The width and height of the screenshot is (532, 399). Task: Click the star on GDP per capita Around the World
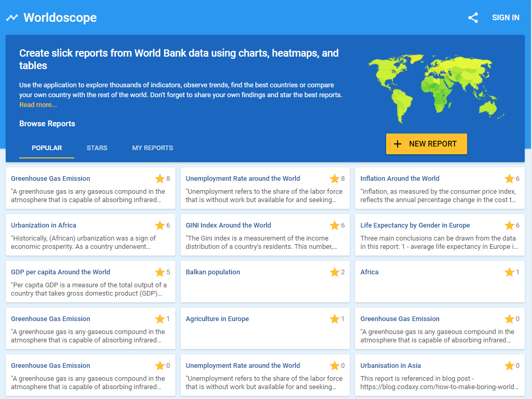(x=160, y=272)
